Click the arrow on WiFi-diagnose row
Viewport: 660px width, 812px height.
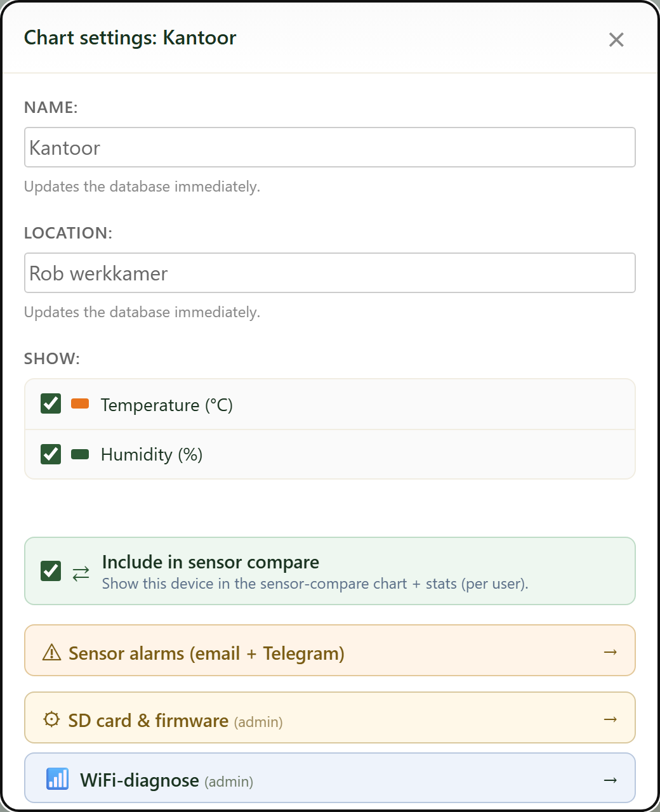coord(610,780)
